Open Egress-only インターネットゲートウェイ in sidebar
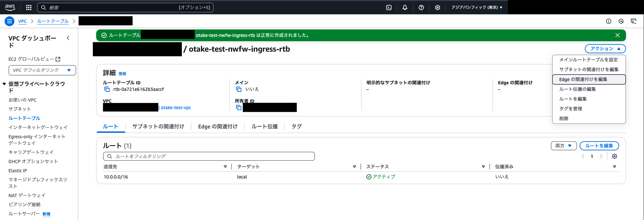Viewport: 644px width, 220px height. [37, 140]
